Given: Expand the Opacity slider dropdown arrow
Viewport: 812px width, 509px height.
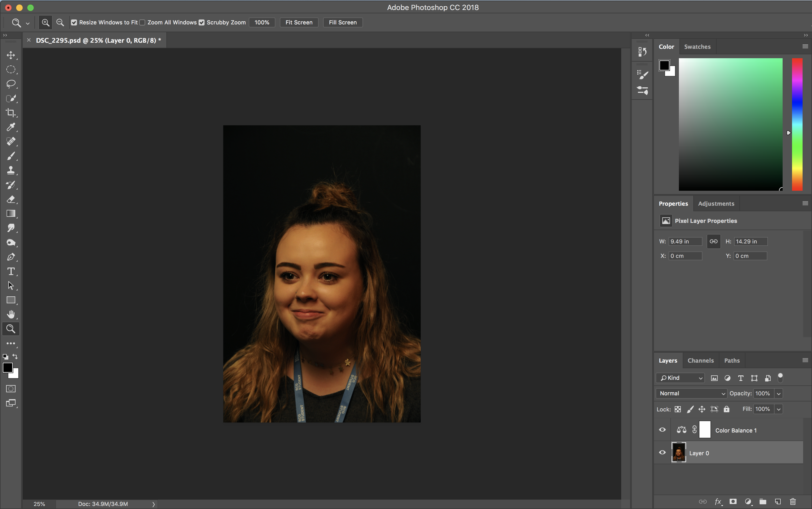Looking at the screenshot, I should click(778, 393).
